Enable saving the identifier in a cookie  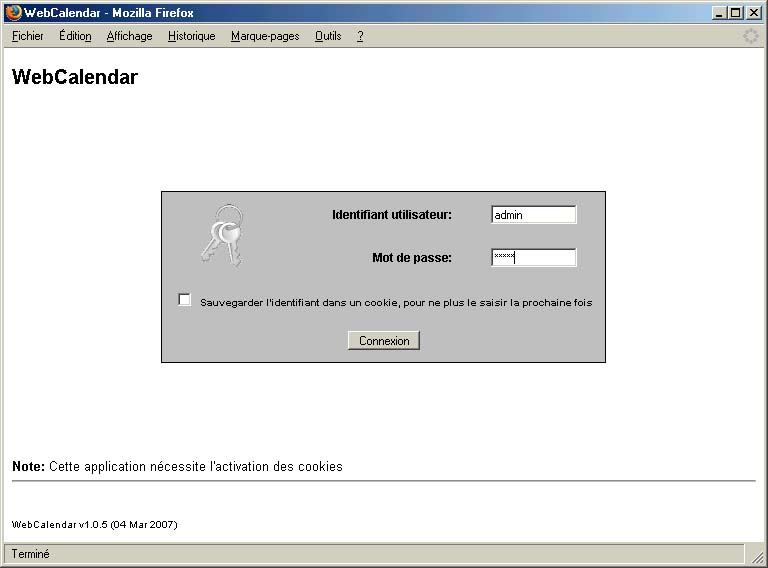pos(184,299)
